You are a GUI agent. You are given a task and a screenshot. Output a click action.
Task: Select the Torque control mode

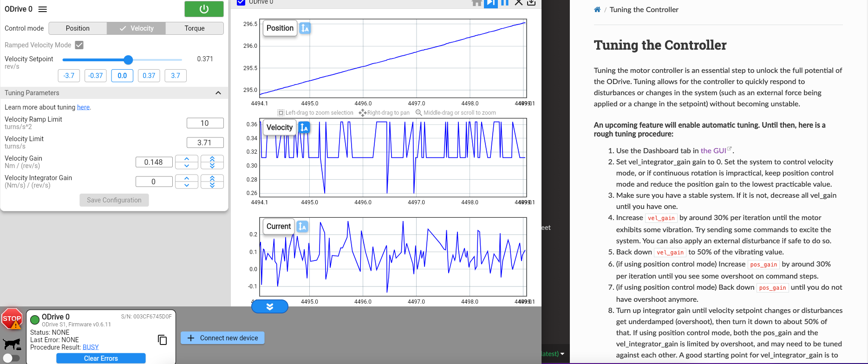194,28
